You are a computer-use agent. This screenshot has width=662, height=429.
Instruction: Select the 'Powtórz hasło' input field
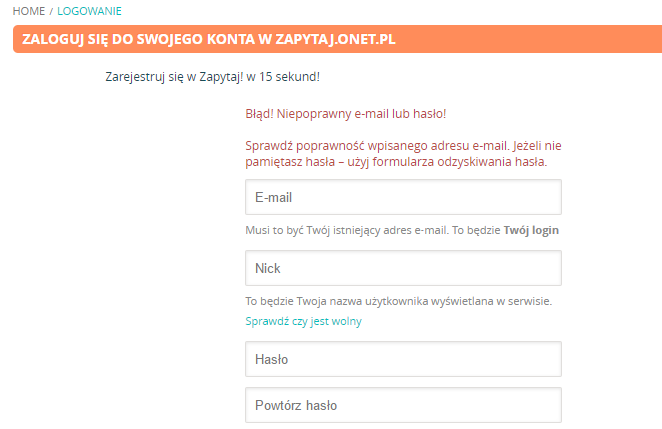403,406
